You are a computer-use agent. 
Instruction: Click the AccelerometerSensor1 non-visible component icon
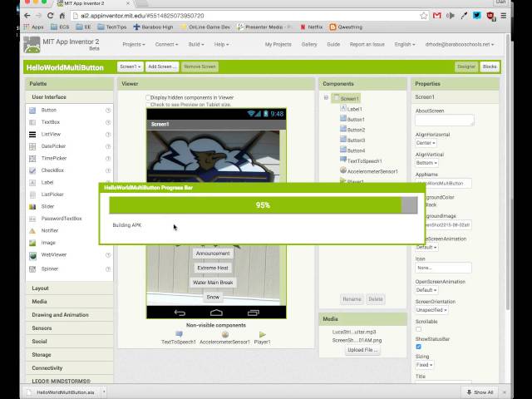tap(225, 334)
